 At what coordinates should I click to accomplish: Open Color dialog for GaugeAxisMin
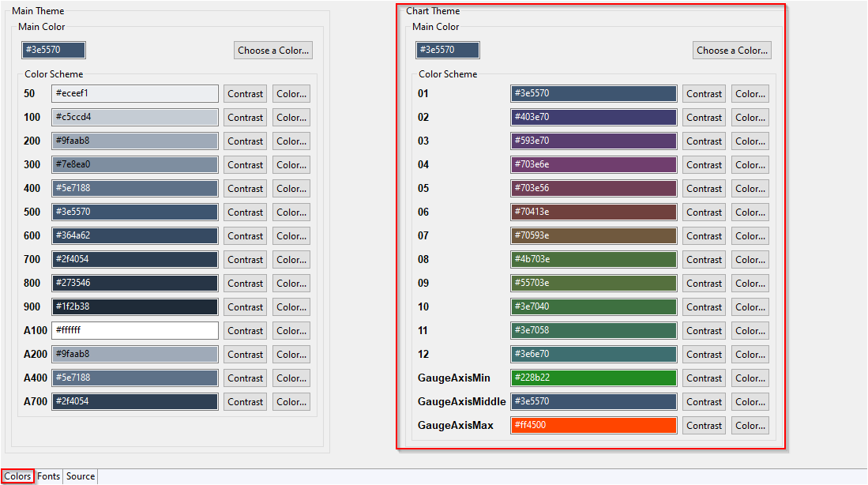[x=750, y=378]
